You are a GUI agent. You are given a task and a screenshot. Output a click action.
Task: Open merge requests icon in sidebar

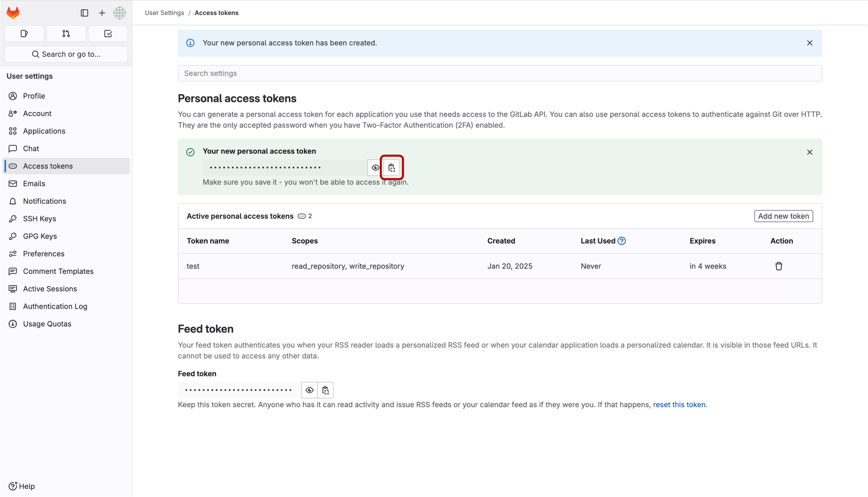pos(66,34)
